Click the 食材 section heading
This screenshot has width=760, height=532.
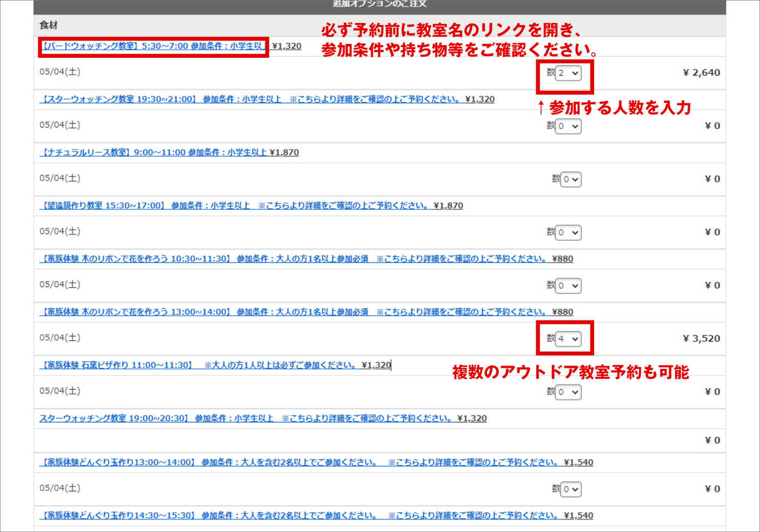click(48, 25)
